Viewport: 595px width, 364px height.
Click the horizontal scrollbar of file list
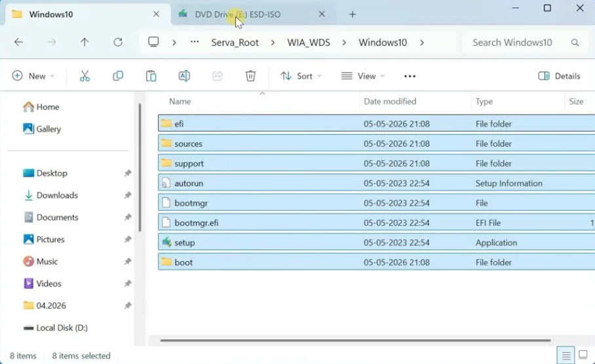[355, 340]
